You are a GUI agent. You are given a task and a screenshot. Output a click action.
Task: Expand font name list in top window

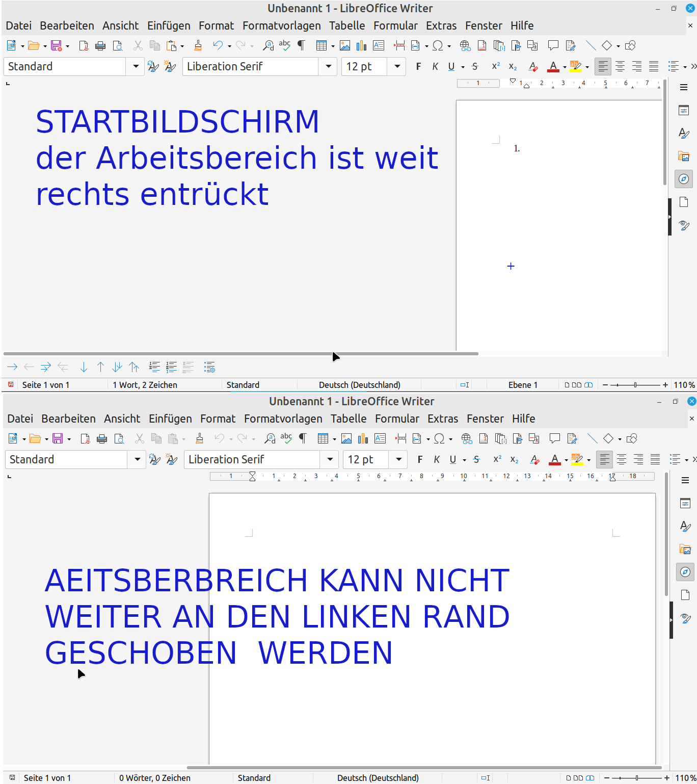(x=329, y=67)
